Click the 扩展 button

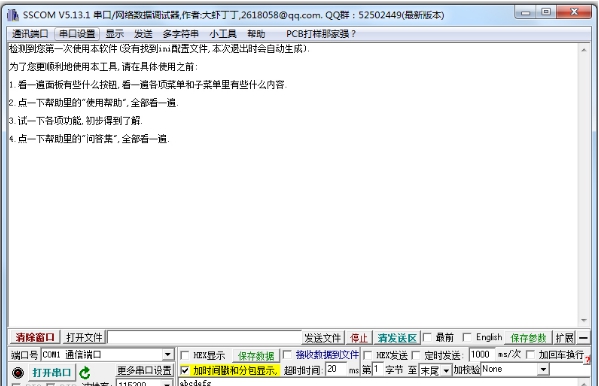click(x=565, y=338)
